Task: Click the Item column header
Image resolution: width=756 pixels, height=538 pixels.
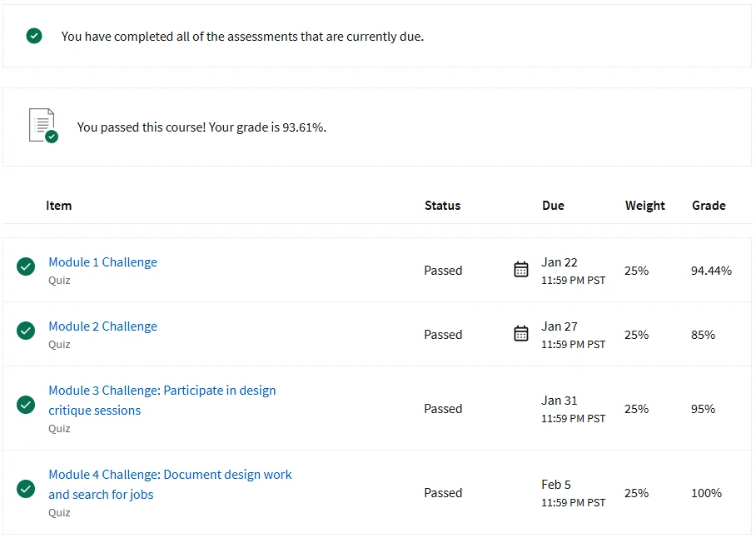Action: (59, 206)
